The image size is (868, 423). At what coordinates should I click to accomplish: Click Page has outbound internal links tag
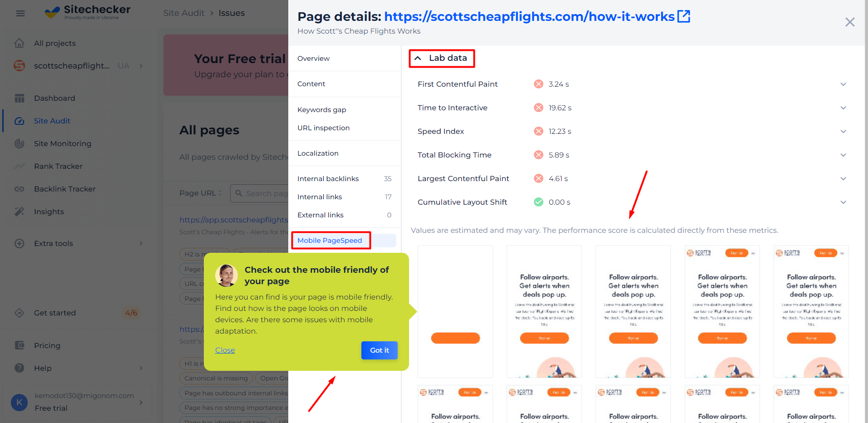point(234,393)
